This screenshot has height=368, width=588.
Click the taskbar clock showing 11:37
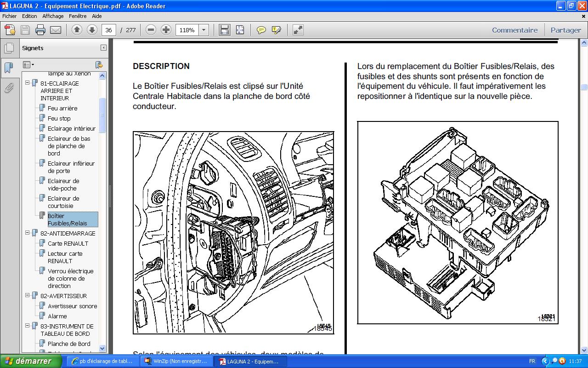[x=575, y=361]
